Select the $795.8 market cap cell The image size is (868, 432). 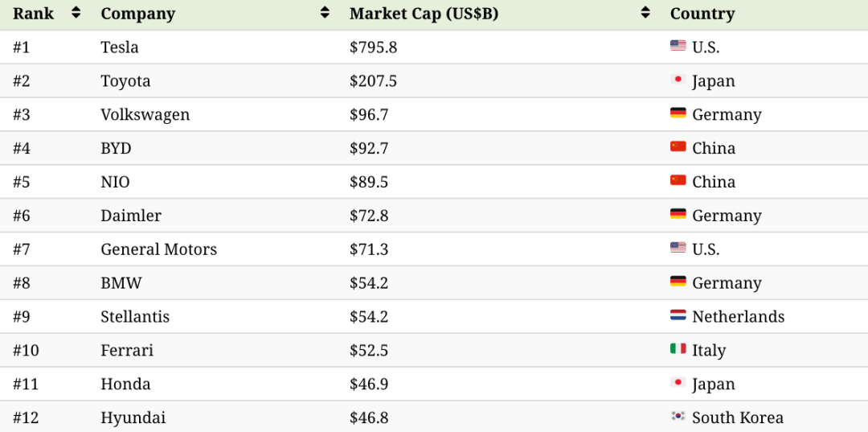coord(373,47)
